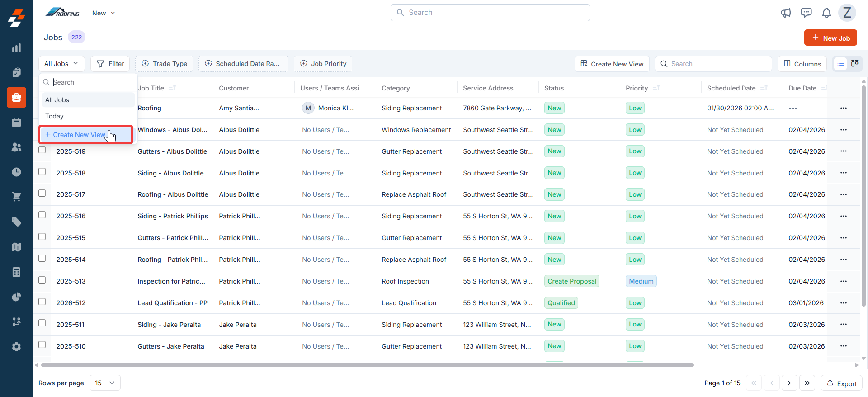The height and width of the screenshot is (397, 868).
Task: Select the Jobs briefcase sidebar icon
Action: click(16, 97)
